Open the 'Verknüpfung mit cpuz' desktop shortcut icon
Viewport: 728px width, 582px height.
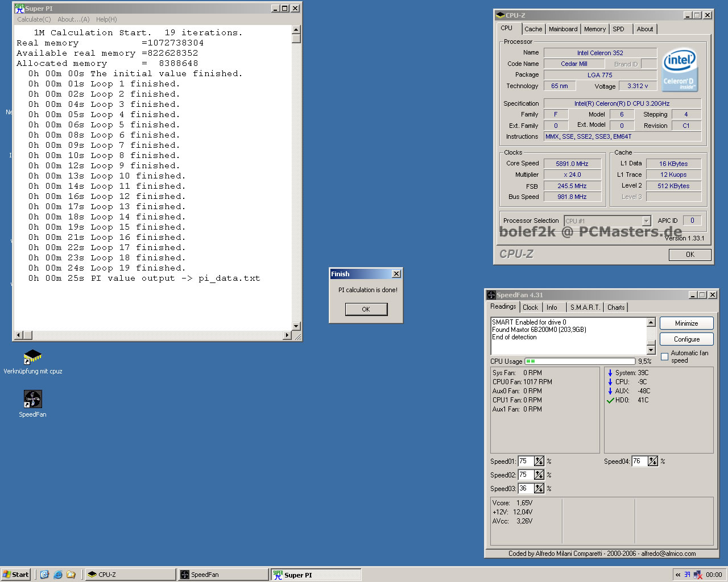(x=32, y=357)
